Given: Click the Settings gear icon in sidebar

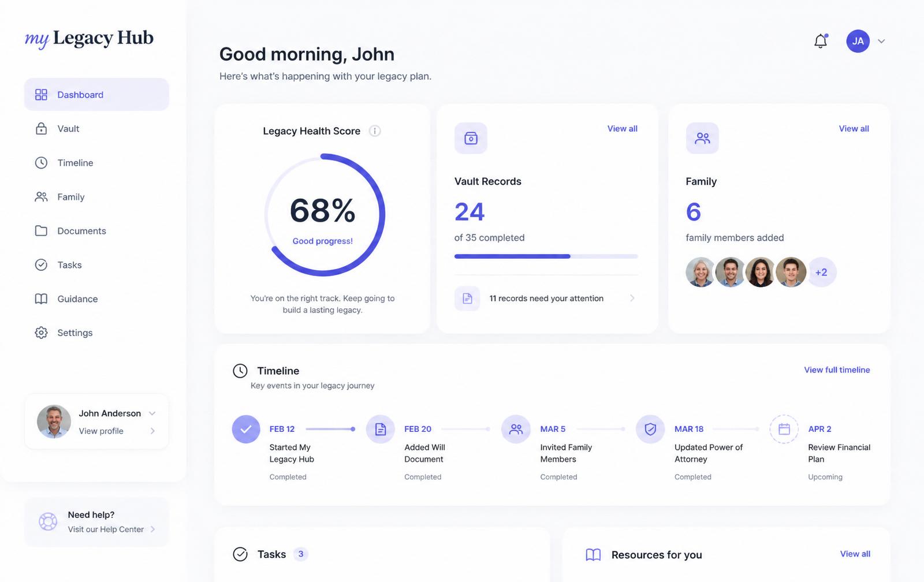Looking at the screenshot, I should (41, 333).
